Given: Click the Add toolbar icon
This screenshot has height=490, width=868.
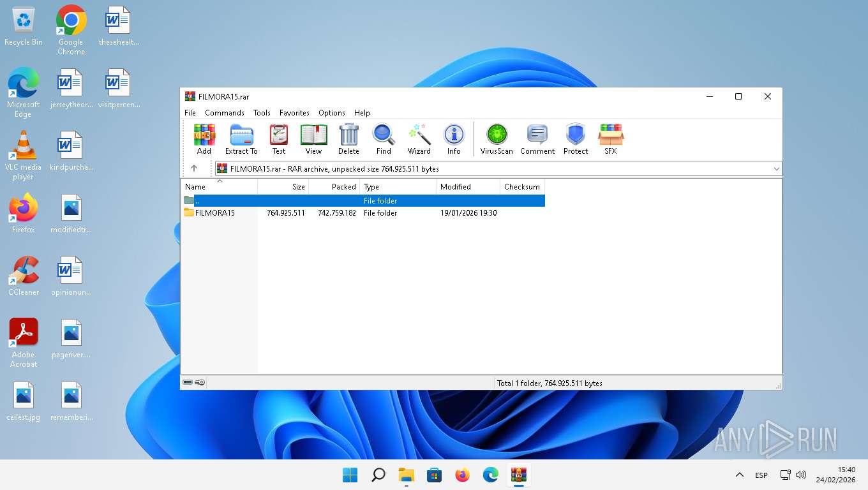Looking at the screenshot, I should coord(204,139).
